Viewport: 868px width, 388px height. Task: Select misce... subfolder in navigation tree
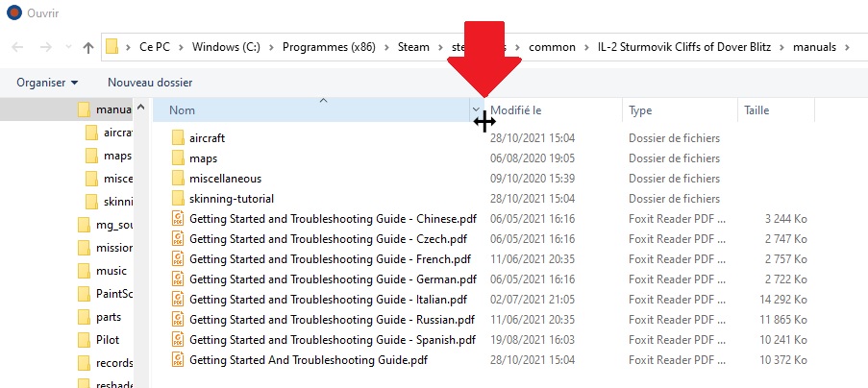[109, 179]
